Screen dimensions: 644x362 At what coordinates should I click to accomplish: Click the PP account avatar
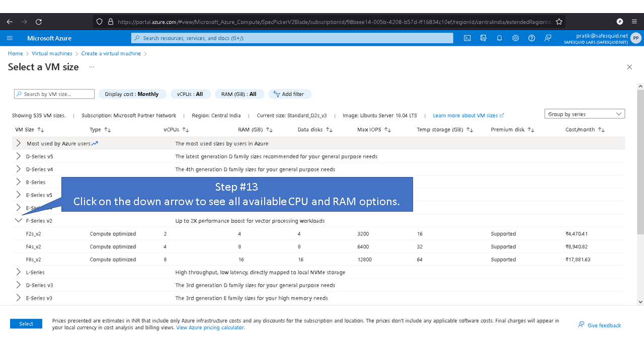click(x=636, y=38)
